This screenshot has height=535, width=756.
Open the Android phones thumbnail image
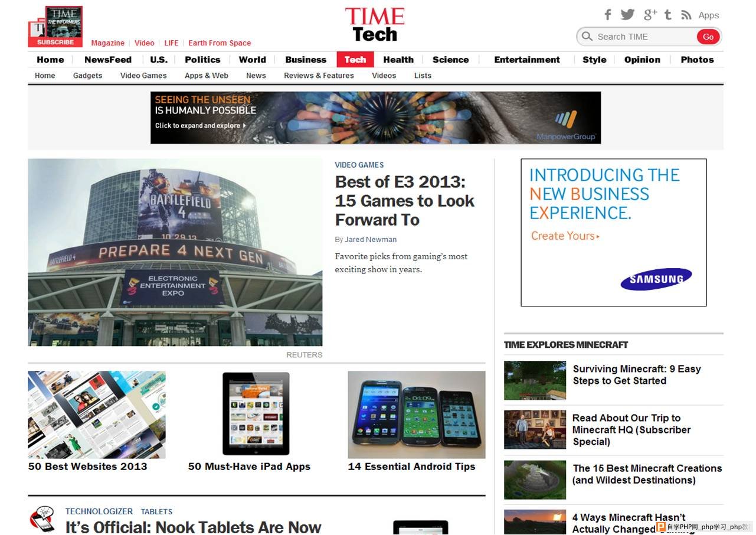pyautogui.click(x=417, y=415)
